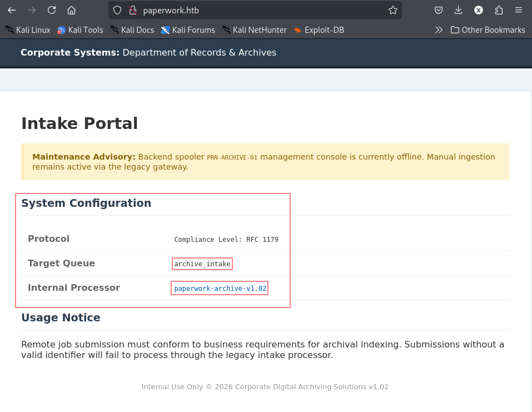Image resolution: width=532 pixels, height=412 pixels.
Task: Open the Kali Linux bookmark
Action: click(x=28, y=30)
